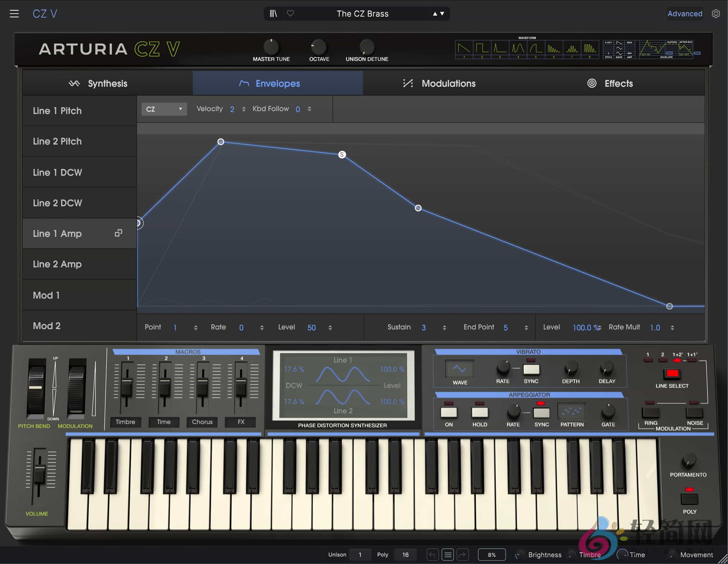The height and width of the screenshot is (564, 728).
Task: Open the edit history list icon
Action: (x=448, y=554)
